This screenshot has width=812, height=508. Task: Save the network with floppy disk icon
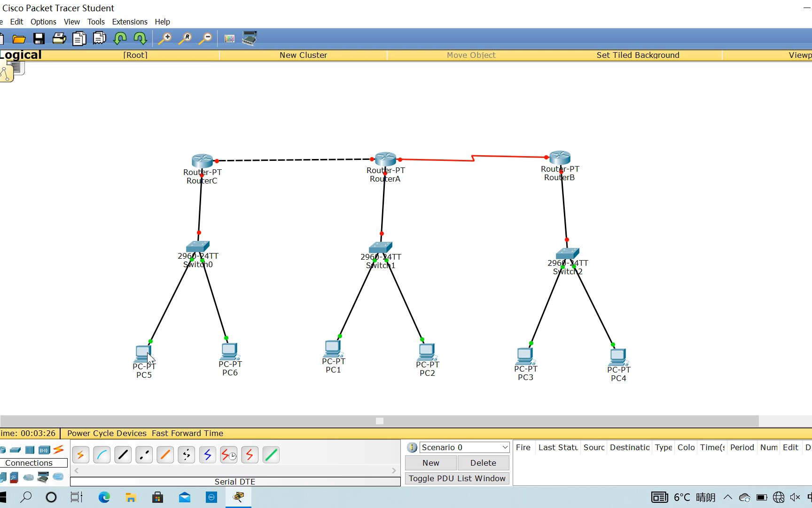pos(39,39)
